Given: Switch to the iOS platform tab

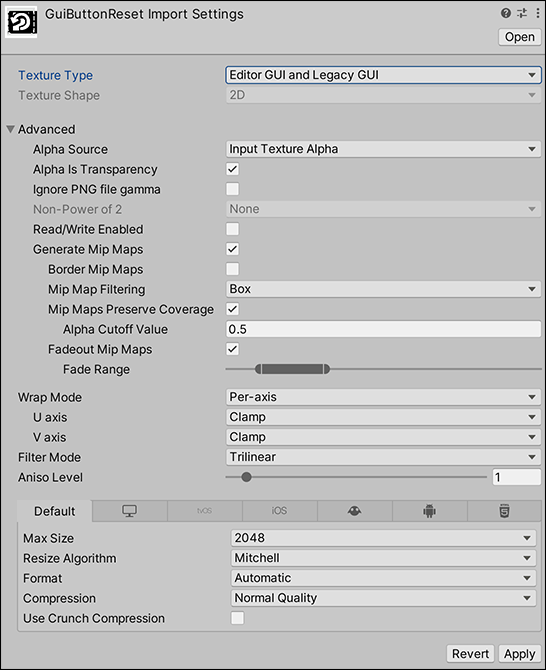Looking at the screenshot, I should [x=279, y=511].
